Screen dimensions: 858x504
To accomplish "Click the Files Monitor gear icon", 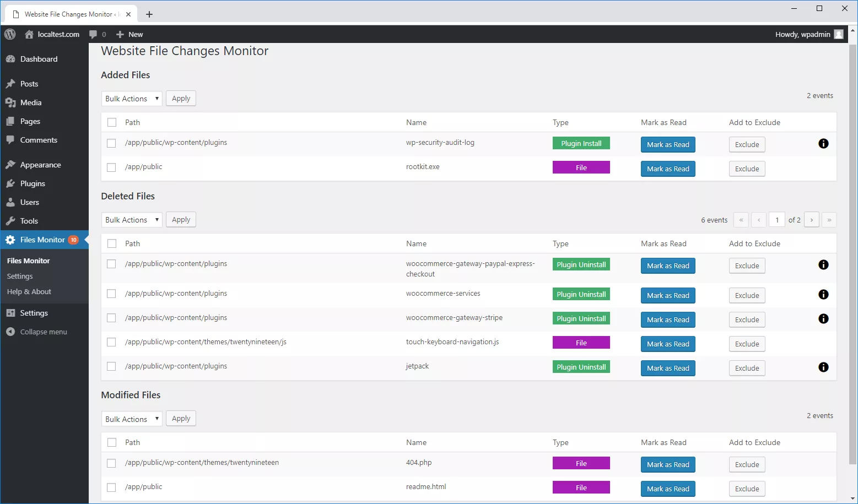I will 10,240.
